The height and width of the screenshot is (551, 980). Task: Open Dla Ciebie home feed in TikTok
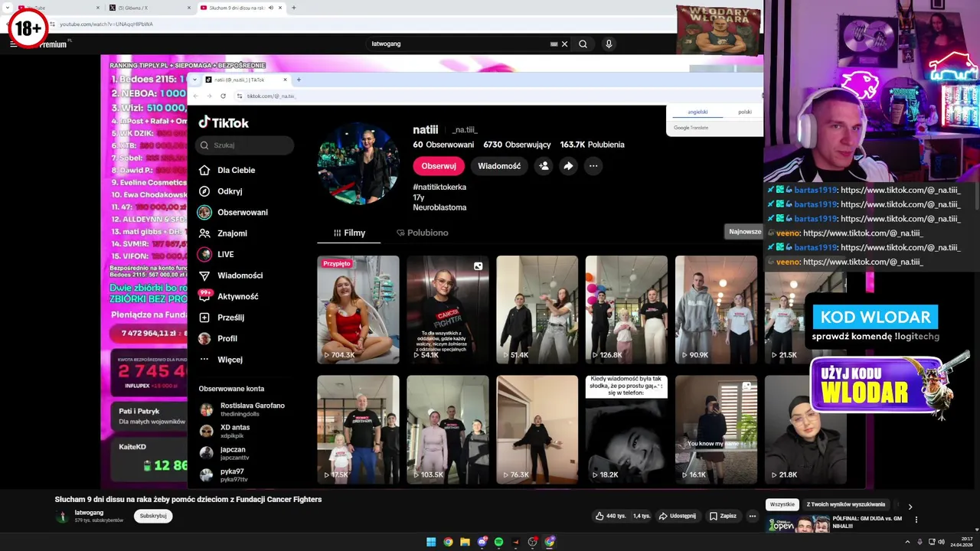pyautogui.click(x=227, y=170)
